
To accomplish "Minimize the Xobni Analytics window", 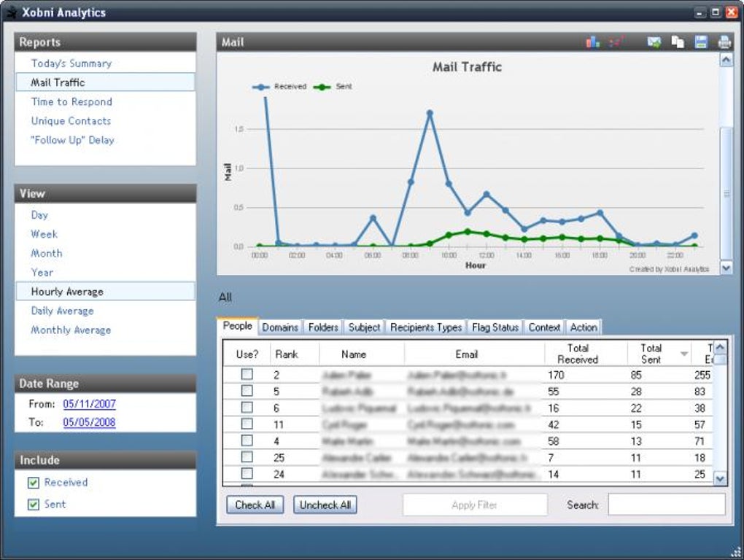I will pyautogui.click(x=700, y=13).
